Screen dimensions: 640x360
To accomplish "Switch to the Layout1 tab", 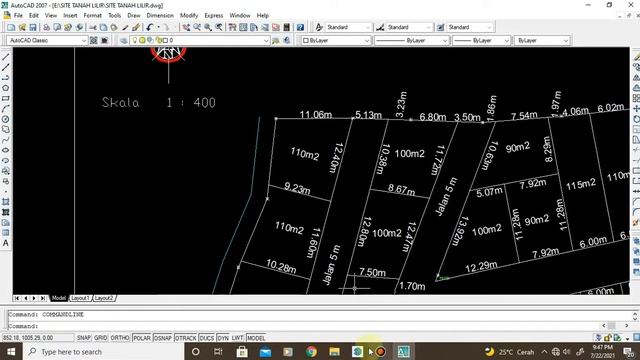I will (x=80, y=298).
